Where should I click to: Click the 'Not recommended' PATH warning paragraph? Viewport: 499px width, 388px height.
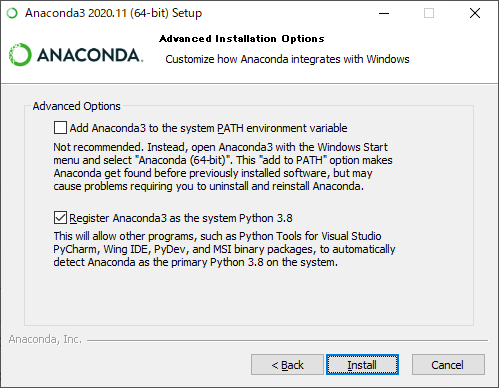click(x=223, y=167)
